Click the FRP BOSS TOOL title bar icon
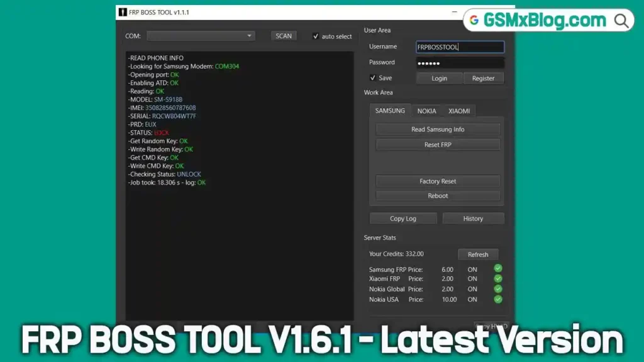Screen dimensions: 644x362 (123, 11)
